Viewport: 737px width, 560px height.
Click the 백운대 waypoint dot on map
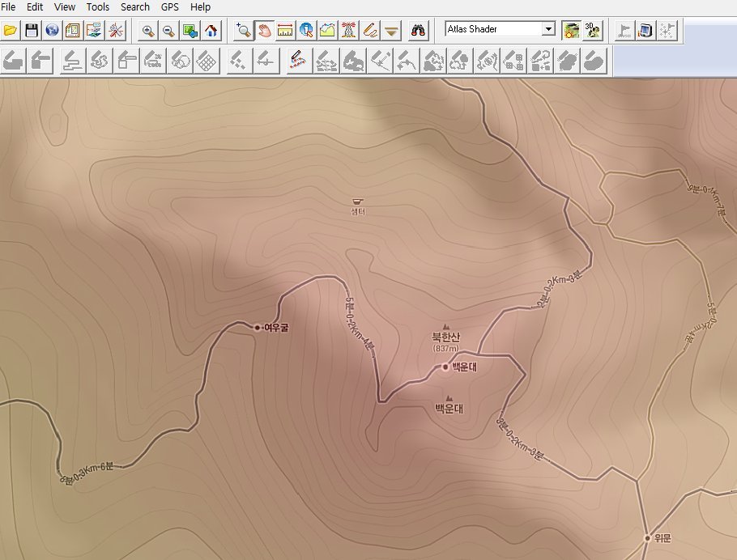tap(445, 367)
